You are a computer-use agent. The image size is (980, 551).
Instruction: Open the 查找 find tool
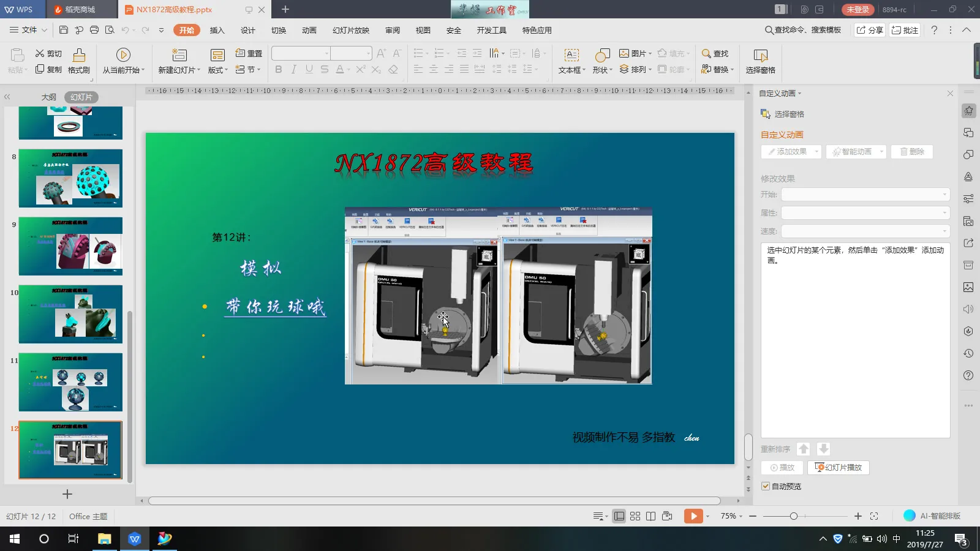[717, 53]
